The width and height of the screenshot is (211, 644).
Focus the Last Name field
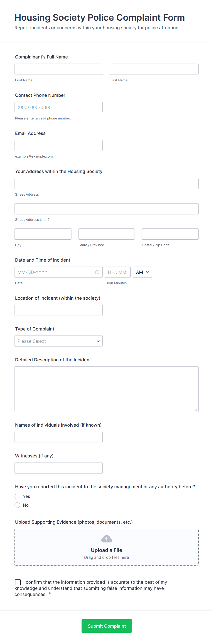(x=154, y=69)
